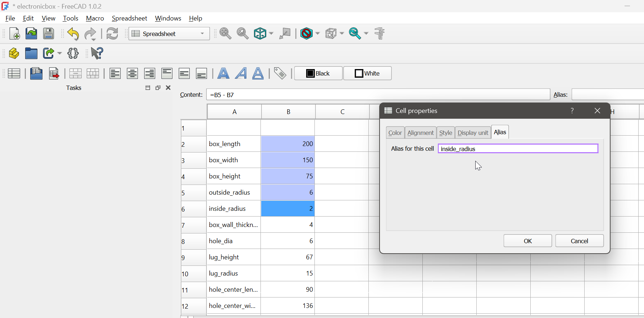This screenshot has height=318, width=644.
Task: Split the merged cell
Action: pos(93,73)
